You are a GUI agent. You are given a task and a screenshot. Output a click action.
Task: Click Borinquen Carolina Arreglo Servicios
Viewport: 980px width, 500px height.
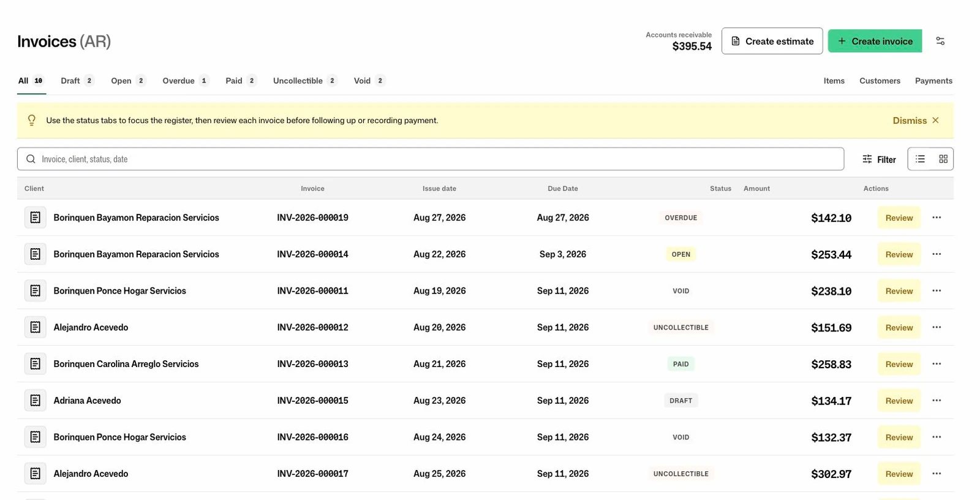click(126, 364)
